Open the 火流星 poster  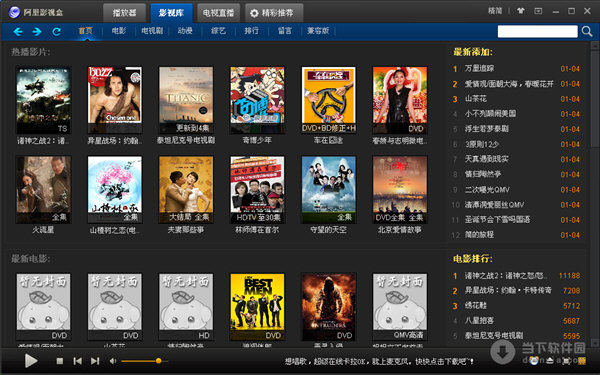pos(43,189)
